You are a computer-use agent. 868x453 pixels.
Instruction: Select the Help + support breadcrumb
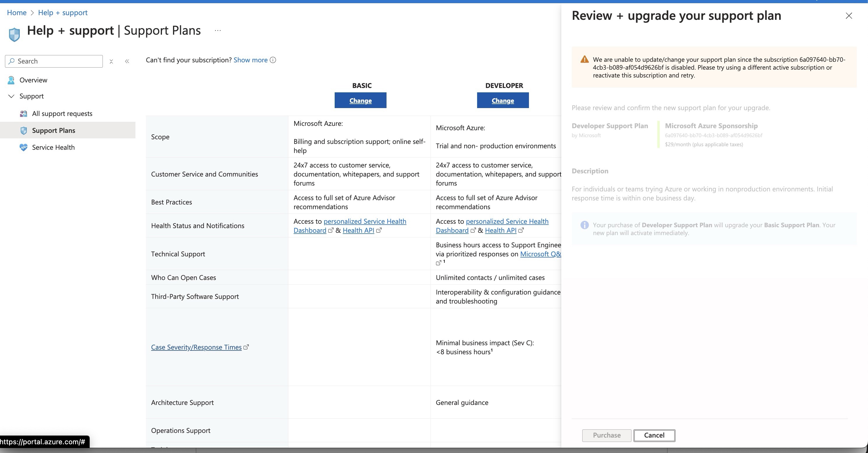click(63, 13)
